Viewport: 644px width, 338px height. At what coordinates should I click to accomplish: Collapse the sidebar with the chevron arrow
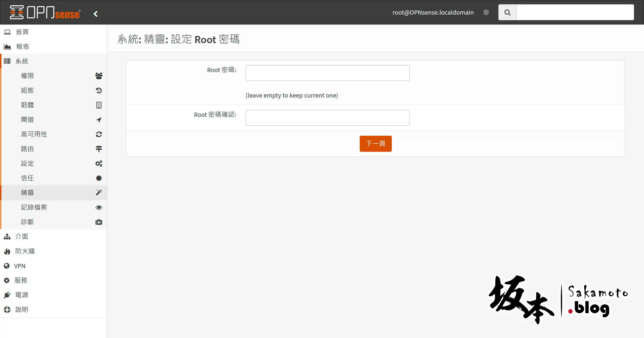tap(96, 14)
